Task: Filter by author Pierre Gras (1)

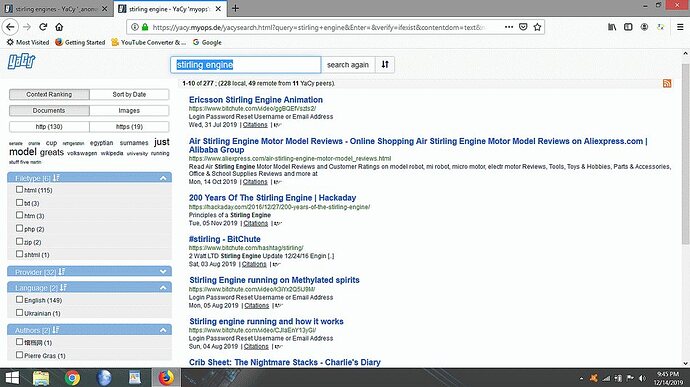Action: pyautogui.click(x=19, y=355)
